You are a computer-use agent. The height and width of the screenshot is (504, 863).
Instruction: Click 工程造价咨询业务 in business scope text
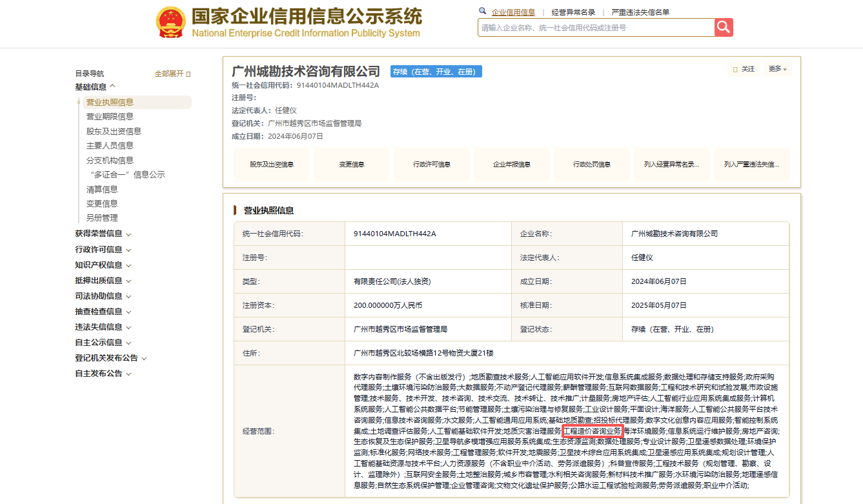click(592, 430)
